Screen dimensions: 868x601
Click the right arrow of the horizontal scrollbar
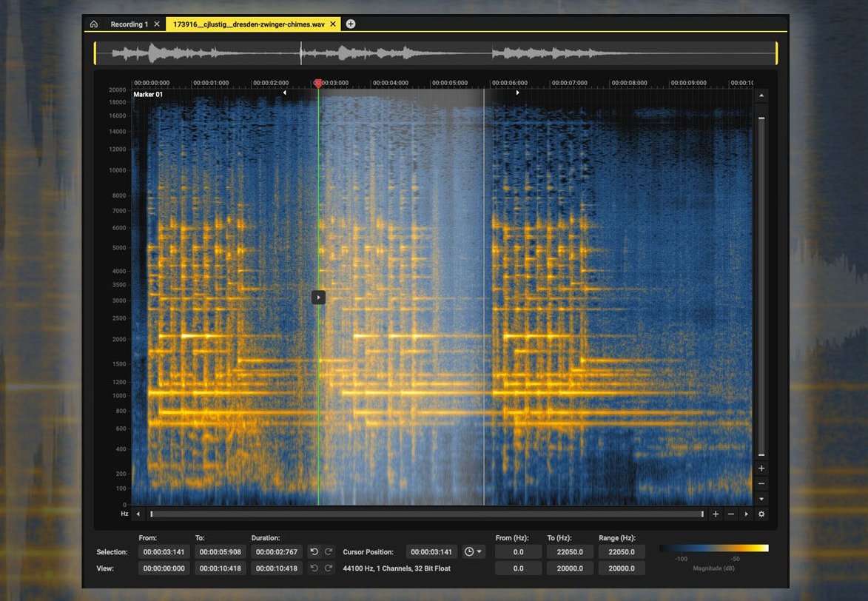click(746, 514)
